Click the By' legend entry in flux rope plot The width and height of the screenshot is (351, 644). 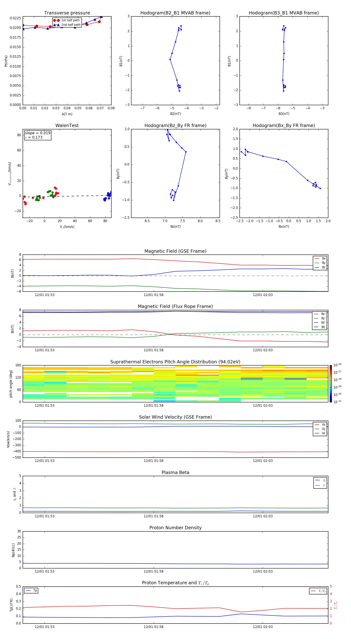coord(320,318)
